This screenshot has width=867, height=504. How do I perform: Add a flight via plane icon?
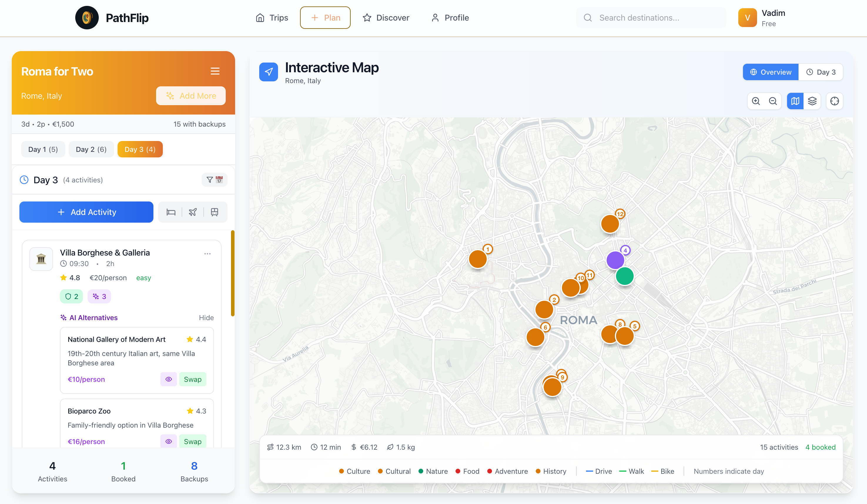click(193, 212)
